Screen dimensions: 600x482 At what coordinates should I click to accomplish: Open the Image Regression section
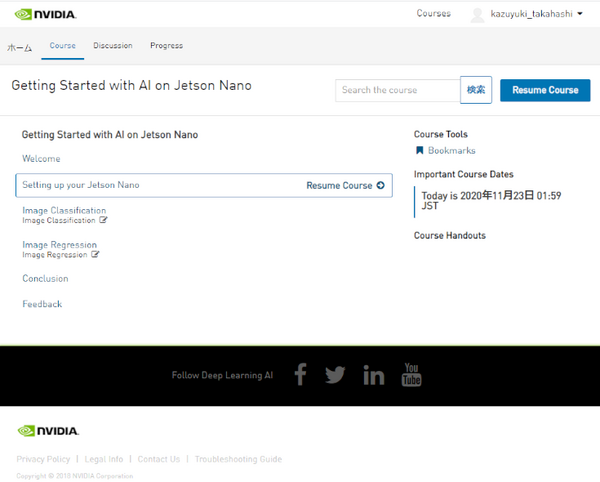60,245
